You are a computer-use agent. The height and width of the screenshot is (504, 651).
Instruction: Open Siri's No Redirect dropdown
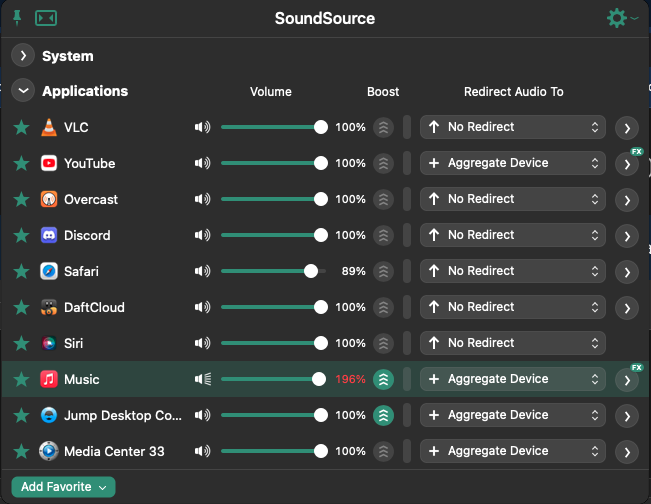pos(513,343)
